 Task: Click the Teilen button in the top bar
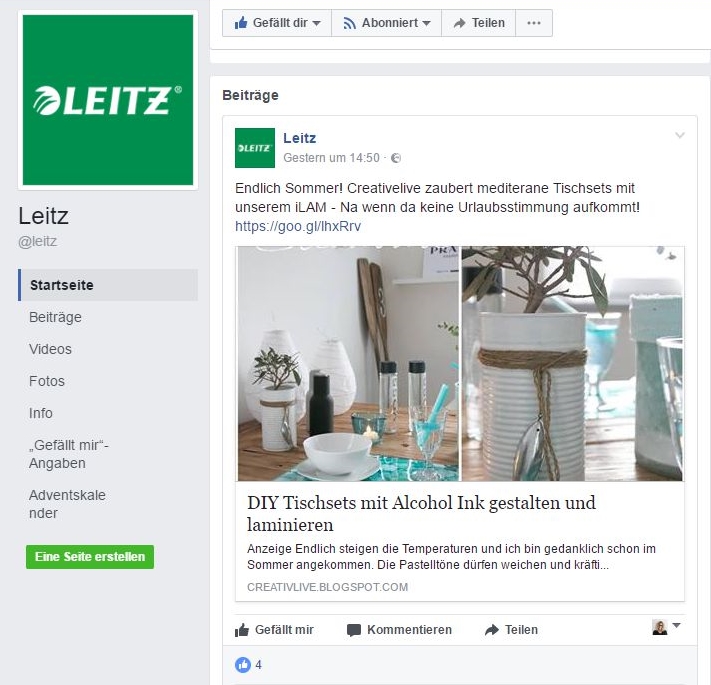point(478,23)
